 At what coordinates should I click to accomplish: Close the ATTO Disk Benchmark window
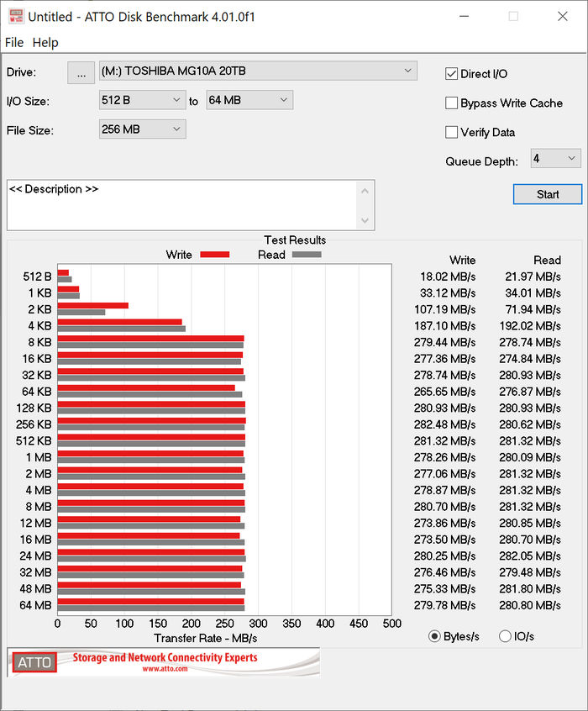(x=563, y=16)
